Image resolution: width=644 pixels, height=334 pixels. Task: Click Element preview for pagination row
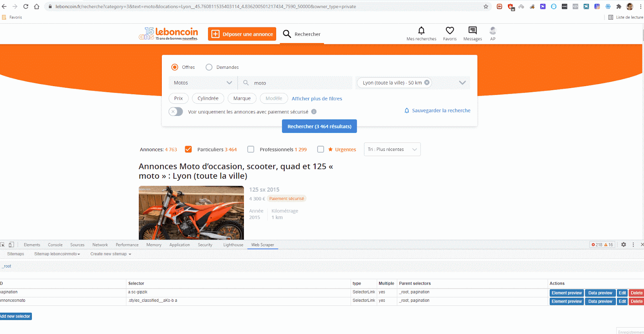567,293
